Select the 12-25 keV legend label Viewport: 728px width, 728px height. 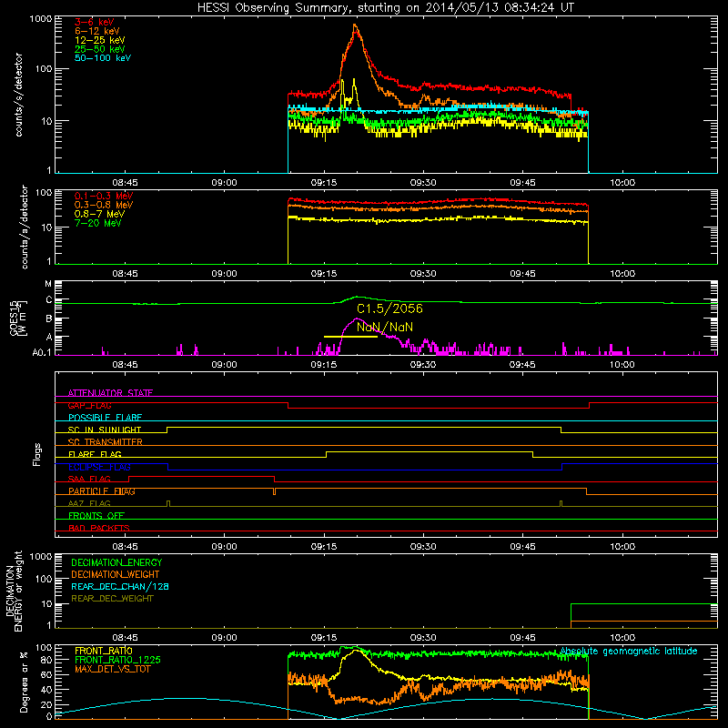click(x=99, y=40)
